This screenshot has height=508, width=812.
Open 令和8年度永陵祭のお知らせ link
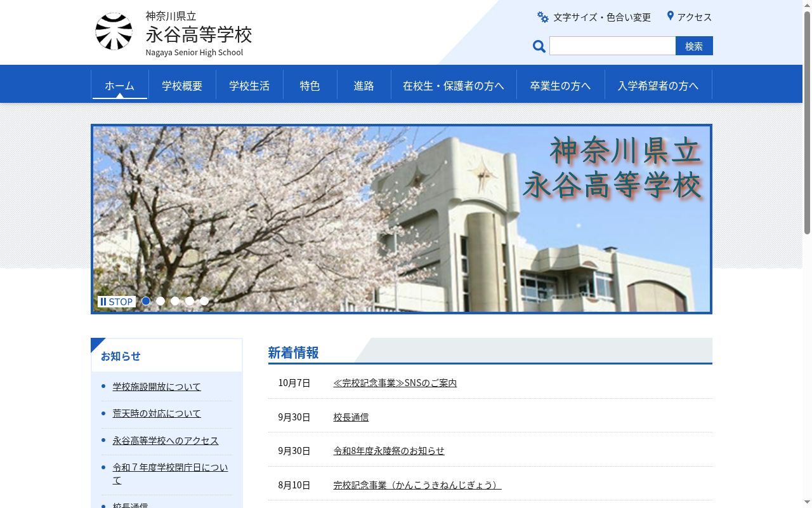tap(389, 450)
